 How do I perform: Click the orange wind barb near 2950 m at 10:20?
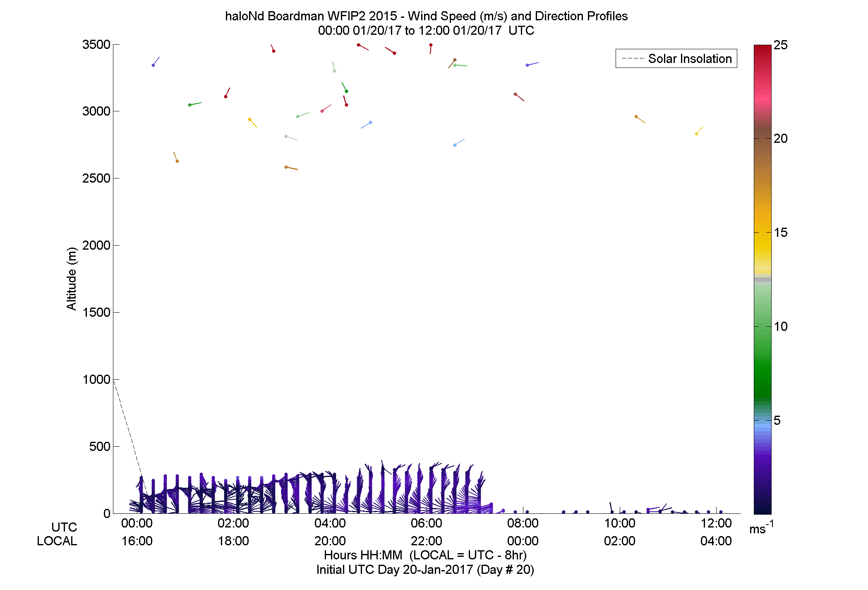[x=640, y=120]
